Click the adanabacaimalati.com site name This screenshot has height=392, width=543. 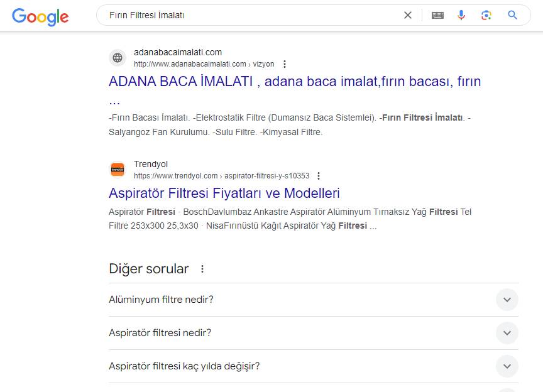point(177,52)
